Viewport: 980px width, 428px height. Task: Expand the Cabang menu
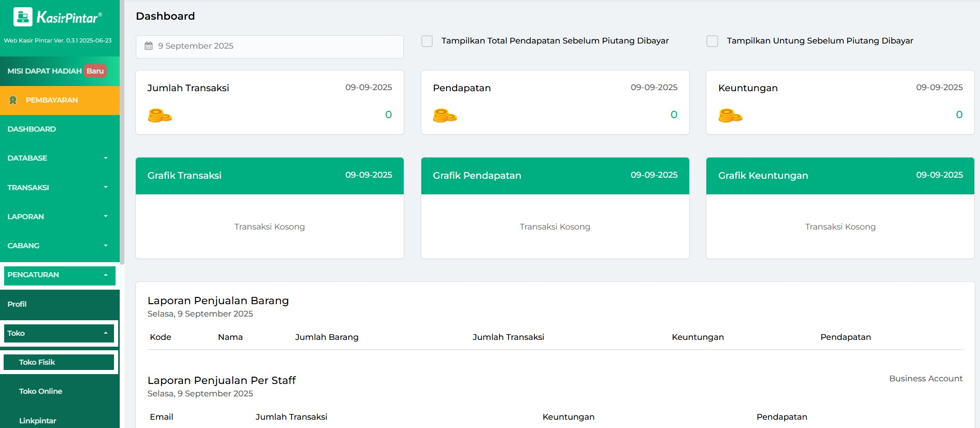pyautogui.click(x=57, y=246)
